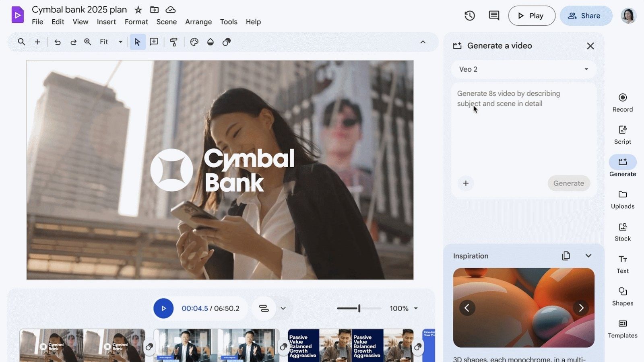Open the Script panel
The image size is (644, 362).
tap(622, 134)
